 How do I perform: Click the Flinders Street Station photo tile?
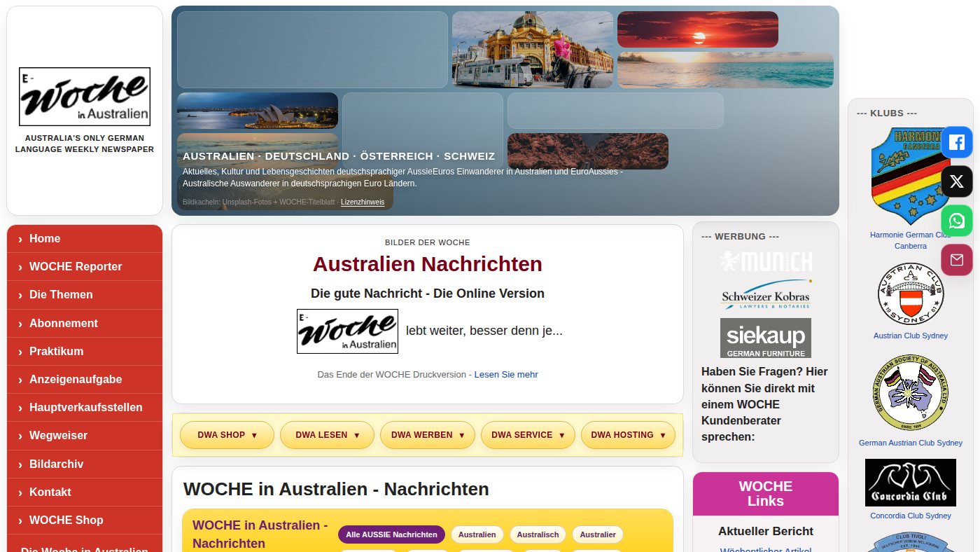(533, 50)
